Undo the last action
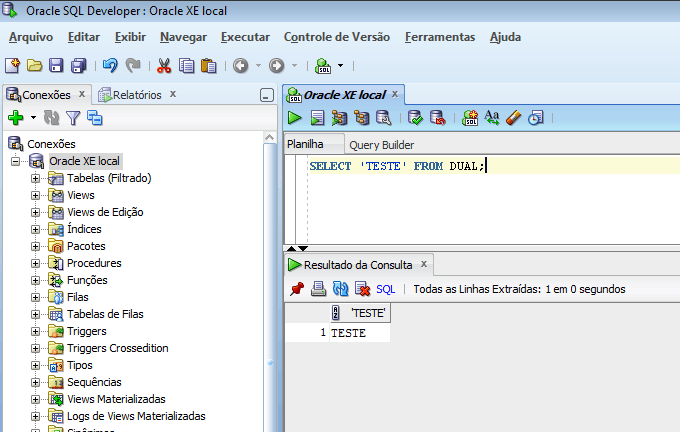 [x=110, y=65]
